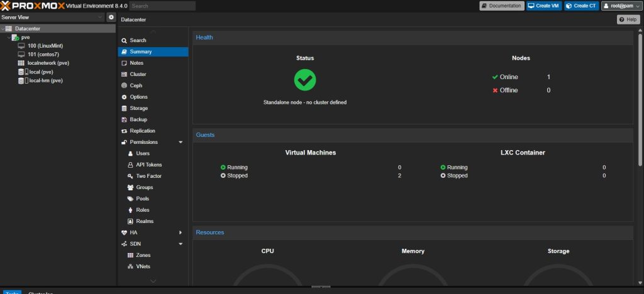
Task: Open Storage menu item
Action: click(x=153, y=108)
